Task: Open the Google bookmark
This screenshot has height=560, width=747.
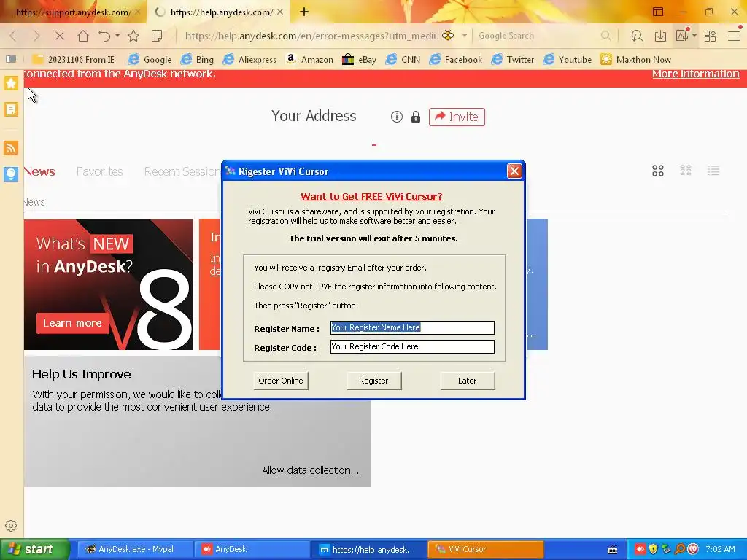Action: pyautogui.click(x=150, y=60)
